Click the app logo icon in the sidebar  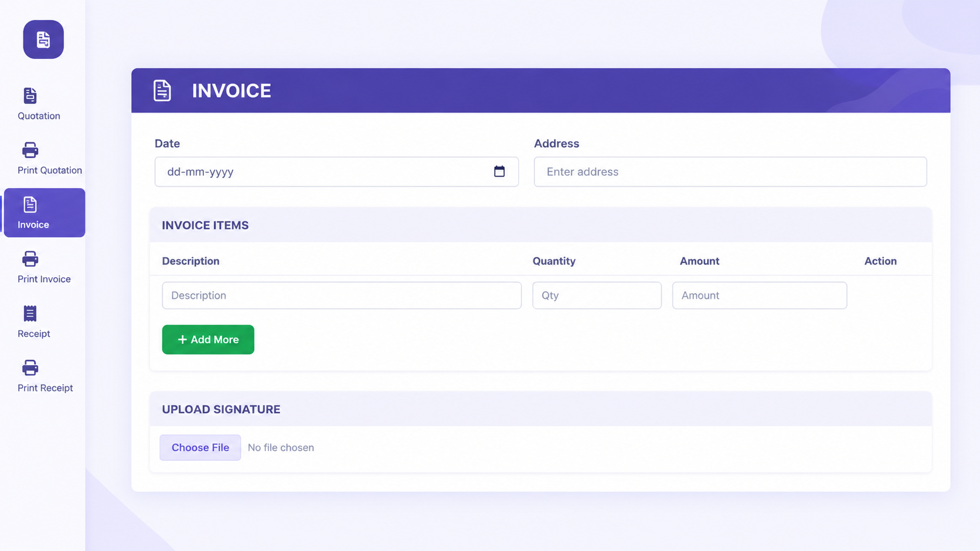(43, 39)
